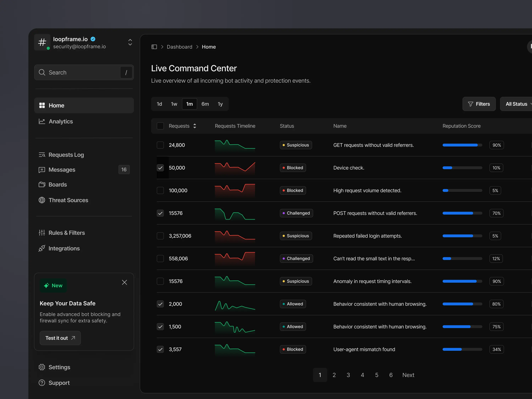Toggle the sidebar panel icon near breadcrumb

coord(154,47)
